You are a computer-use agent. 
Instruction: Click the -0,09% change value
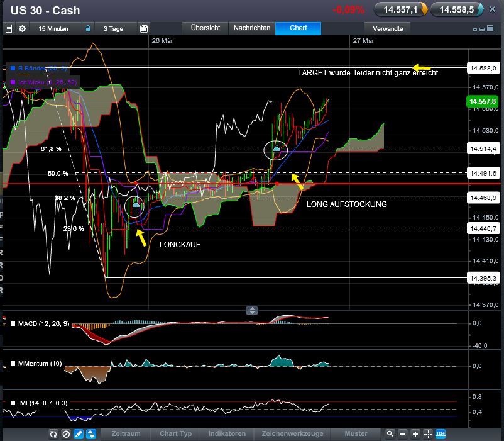pyautogui.click(x=348, y=10)
